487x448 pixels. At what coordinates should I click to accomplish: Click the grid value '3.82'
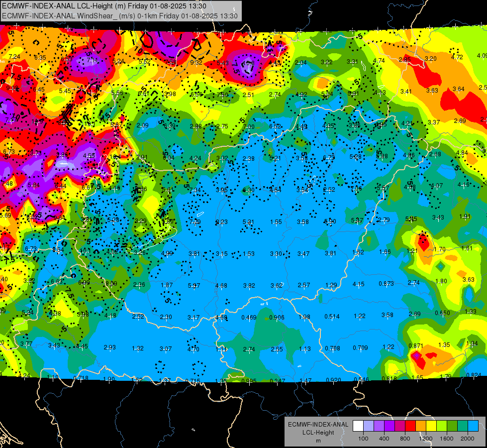[249, 286]
